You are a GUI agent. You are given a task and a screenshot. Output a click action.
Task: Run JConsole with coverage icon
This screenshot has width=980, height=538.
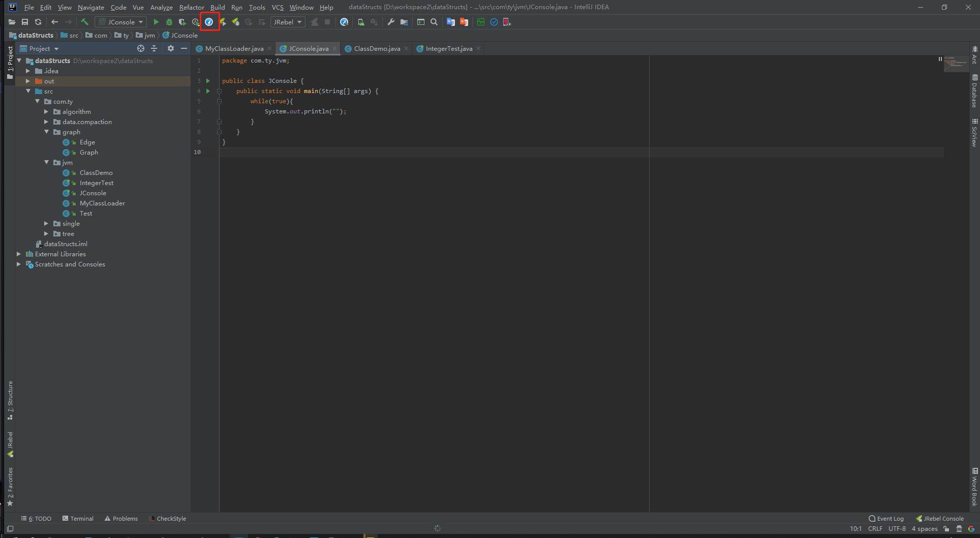[182, 22]
